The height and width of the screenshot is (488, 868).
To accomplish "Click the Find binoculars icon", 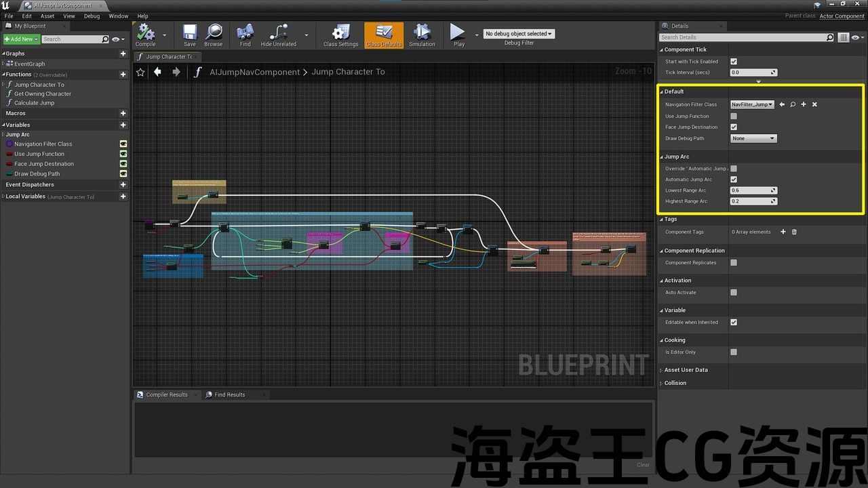I will tap(245, 33).
